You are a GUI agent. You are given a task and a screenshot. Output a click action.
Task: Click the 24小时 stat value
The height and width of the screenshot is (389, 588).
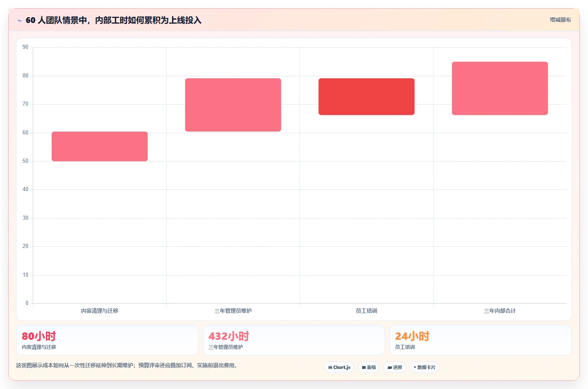click(x=412, y=336)
